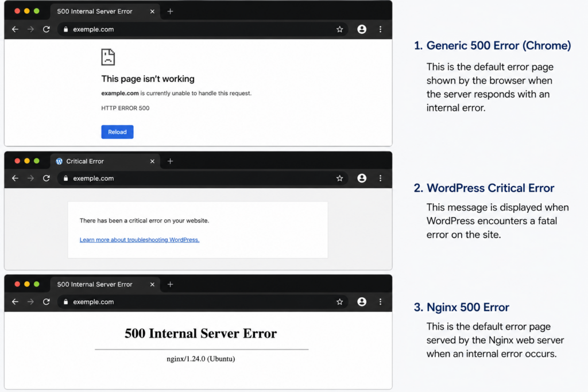The height and width of the screenshot is (392, 588).
Task: Click Back arrow in Chrome error window
Action: click(15, 29)
